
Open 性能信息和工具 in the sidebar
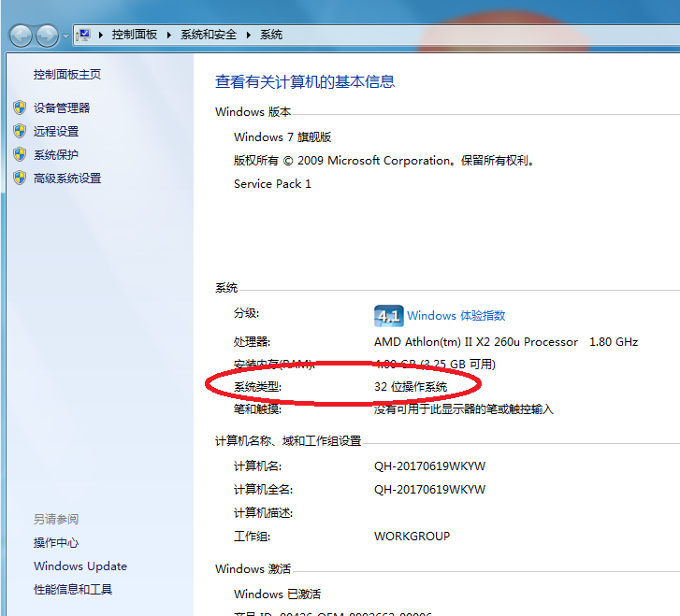pos(73,590)
